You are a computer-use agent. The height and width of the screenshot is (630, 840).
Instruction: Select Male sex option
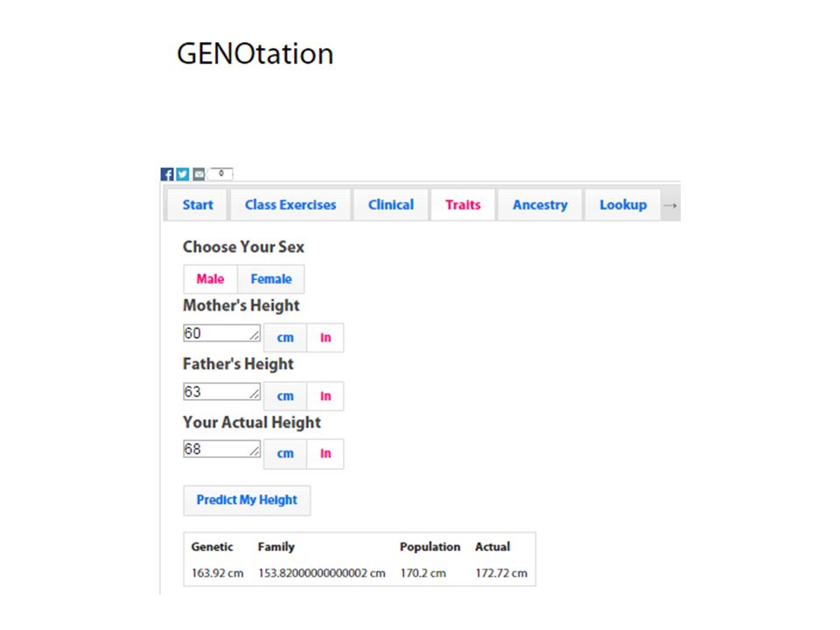[210, 279]
